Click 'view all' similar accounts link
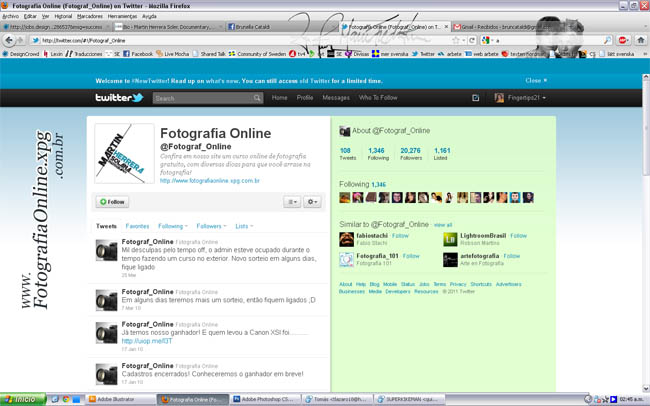The width and height of the screenshot is (650, 406). (x=443, y=225)
